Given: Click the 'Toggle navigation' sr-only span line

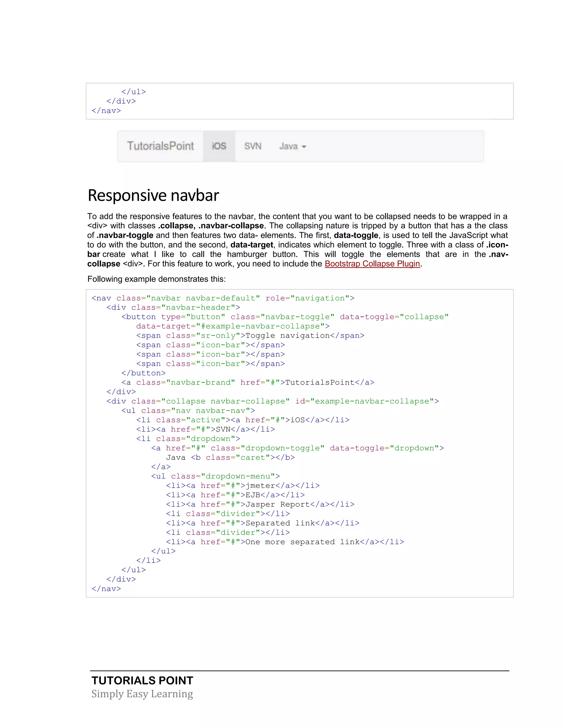Looking at the screenshot, I should (x=250, y=336).
